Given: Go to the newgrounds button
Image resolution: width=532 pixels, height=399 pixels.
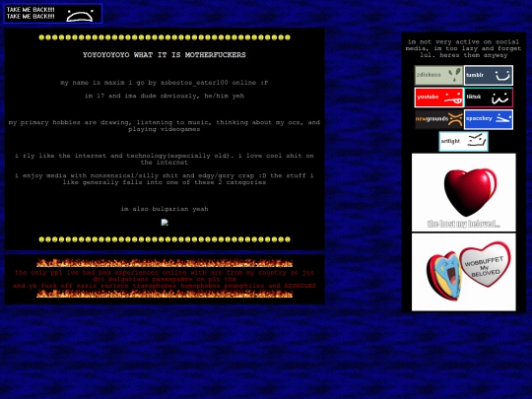Looking at the screenshot, I should (438, 119).
